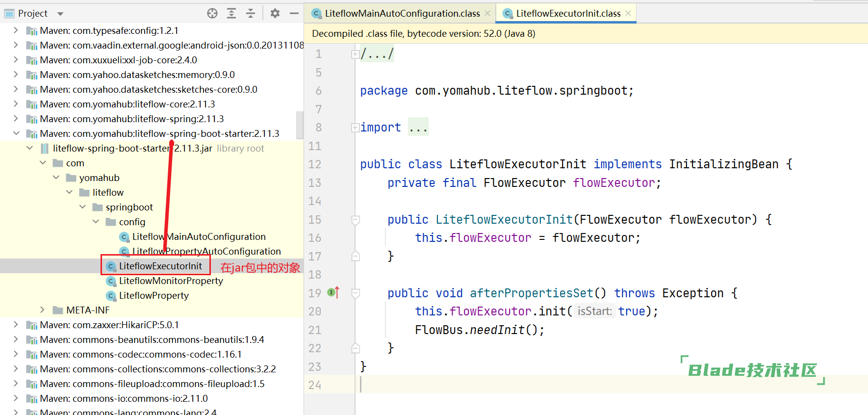Collapse Maven liteflow-spring-boot-starter:2.11.3 node
Screen dimensions: 868x415
click(16, 133)
